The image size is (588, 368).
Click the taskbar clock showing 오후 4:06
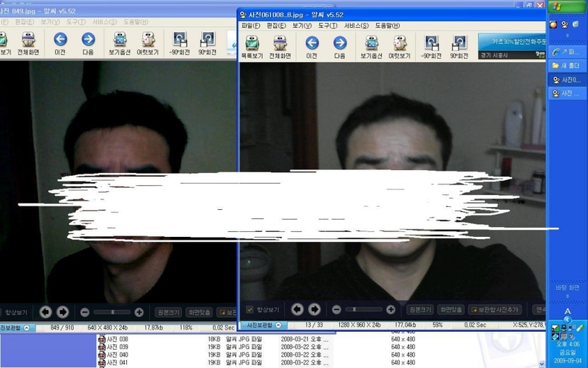[567, 344]
